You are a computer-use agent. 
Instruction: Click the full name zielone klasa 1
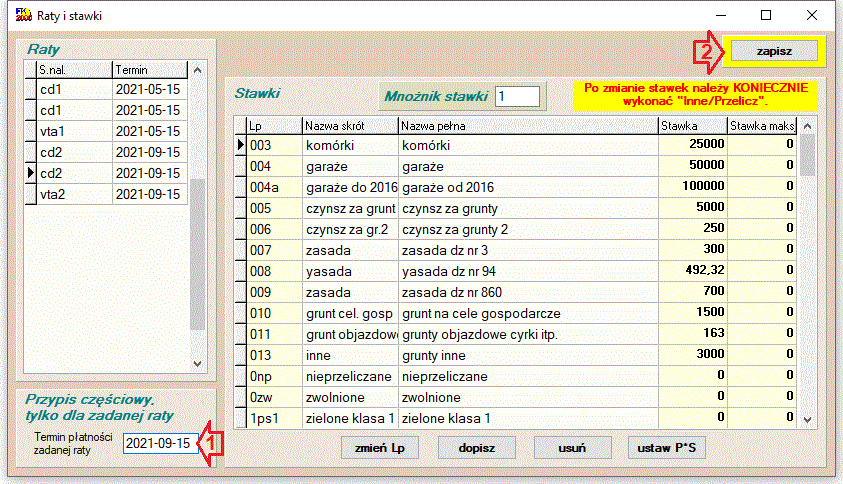pyautogui.click(x=528, y=418)
